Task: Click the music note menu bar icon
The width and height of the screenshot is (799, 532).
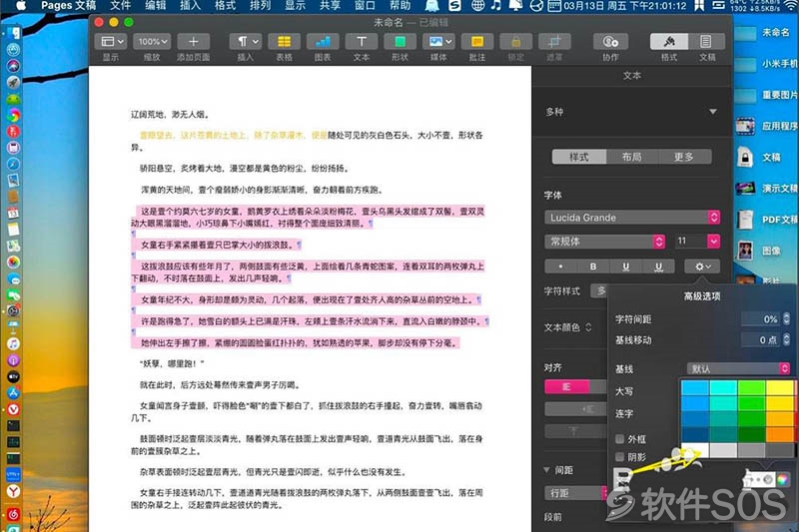Action: [x=495, y=6]
